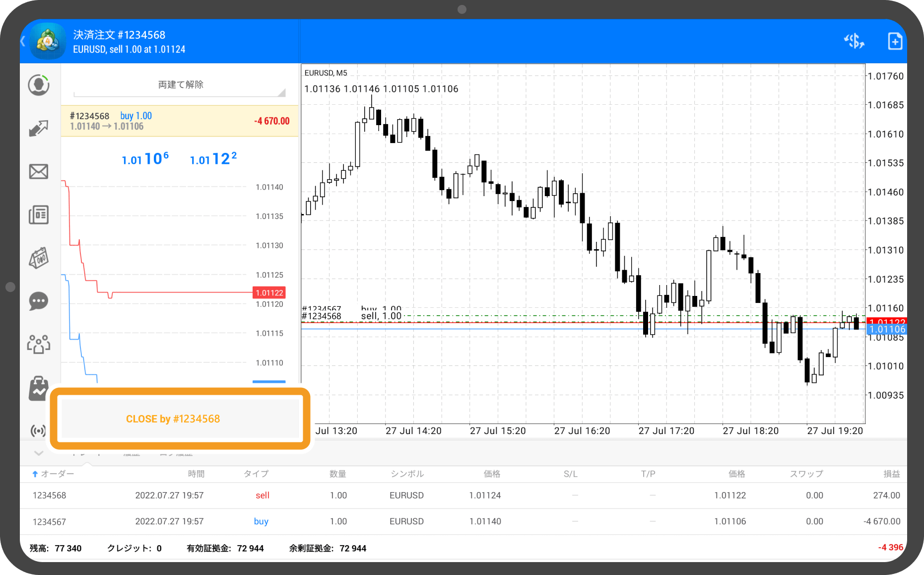The width and height of the screenshot is (924, 575).
Task: Open the account profile icon in sidebar
Action: coord(39,85)
